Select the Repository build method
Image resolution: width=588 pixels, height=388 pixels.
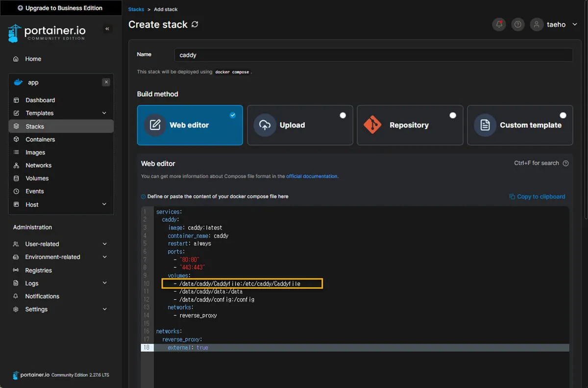click(410, 125)
